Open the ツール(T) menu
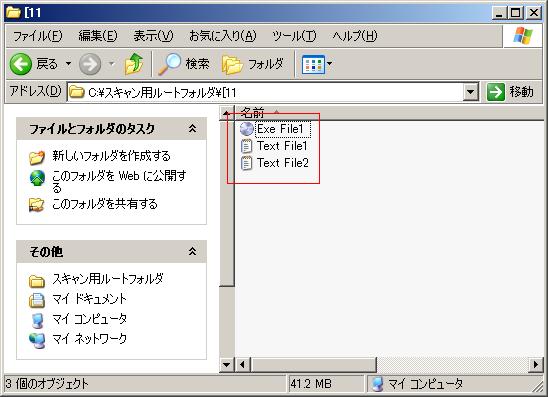The image size is (548, 397). 294,36
